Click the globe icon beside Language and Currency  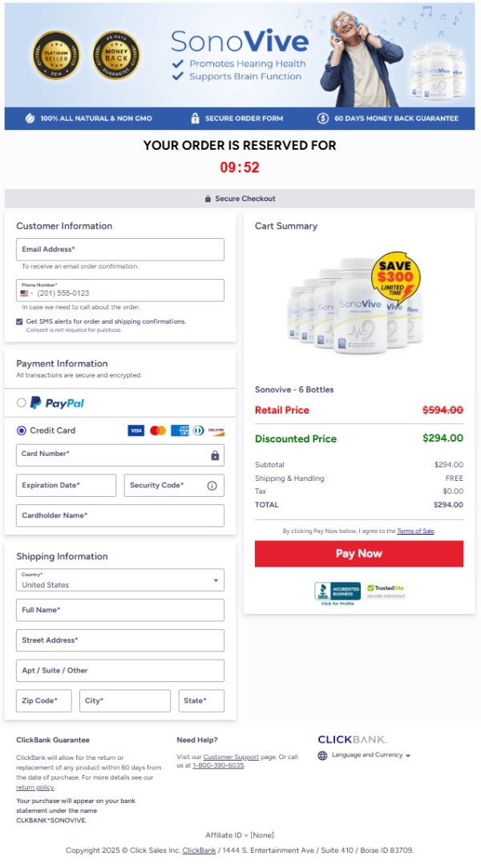[322, 755]
